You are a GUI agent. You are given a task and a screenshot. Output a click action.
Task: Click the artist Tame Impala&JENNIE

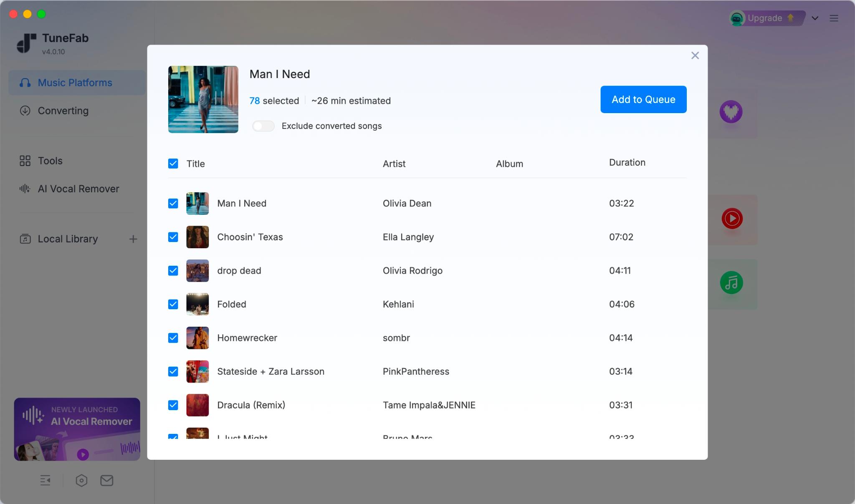[429, 405]
